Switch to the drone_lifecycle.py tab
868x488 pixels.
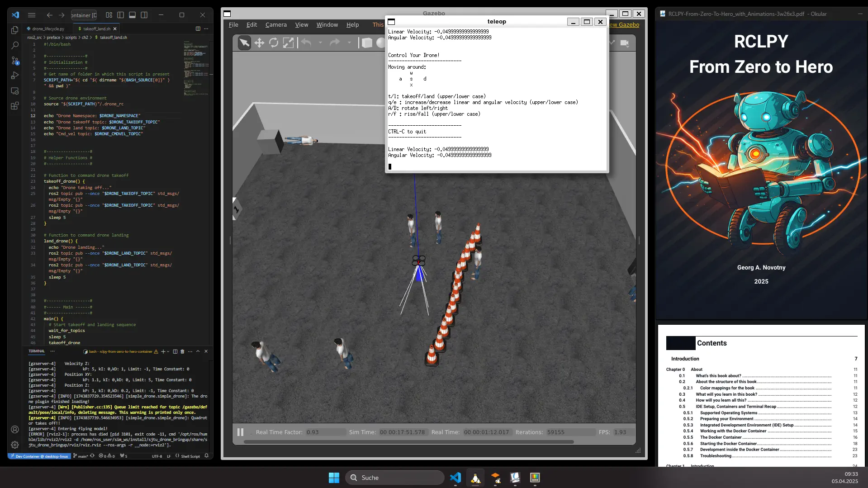pyautogui.click(x=48, y=28)
